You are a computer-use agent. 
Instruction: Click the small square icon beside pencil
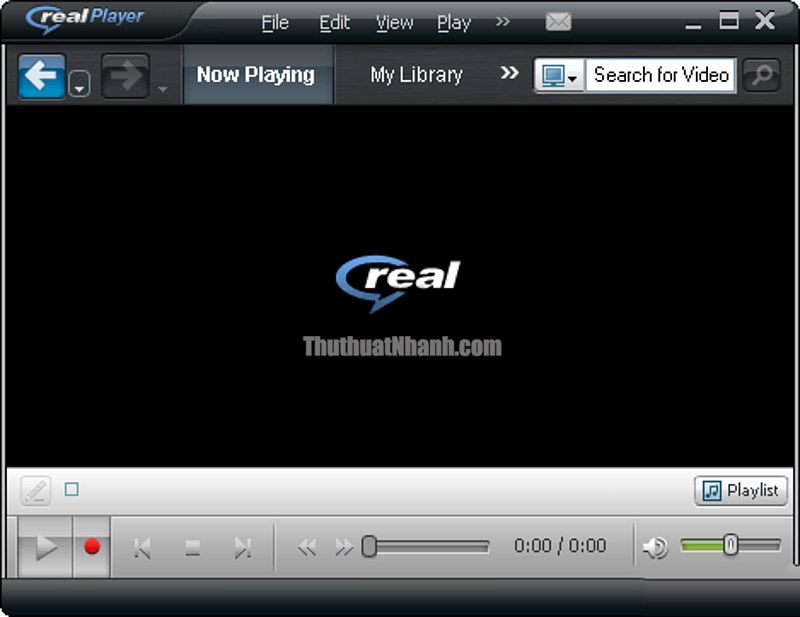click(x=72, y=489)
